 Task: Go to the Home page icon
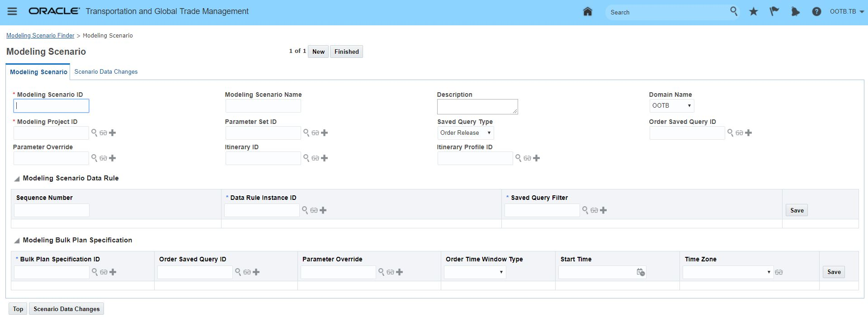[587, 12]
